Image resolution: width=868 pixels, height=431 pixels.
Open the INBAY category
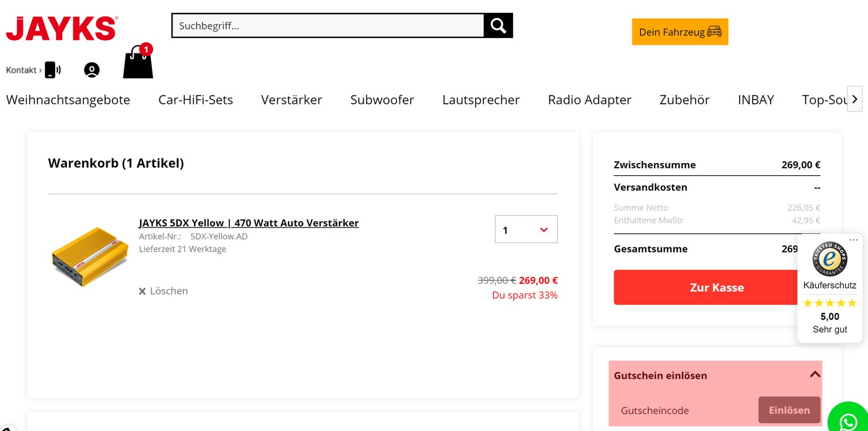(x=756, y=100)
